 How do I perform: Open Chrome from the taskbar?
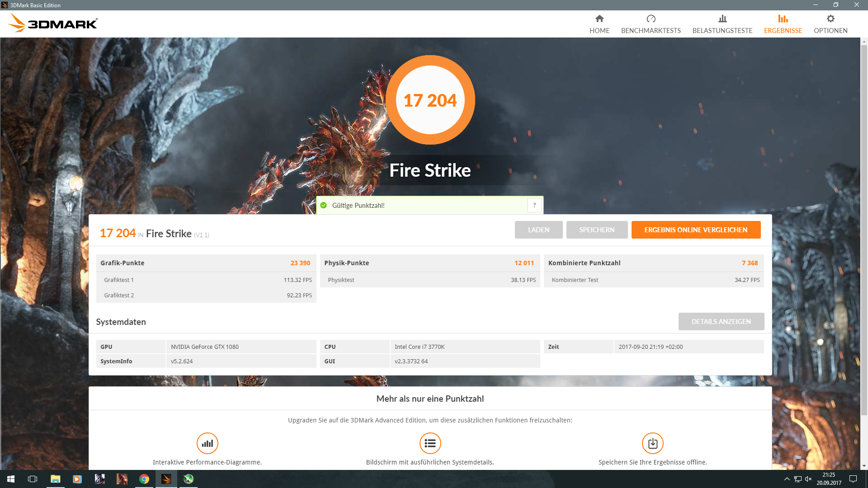tap(144, 479)
